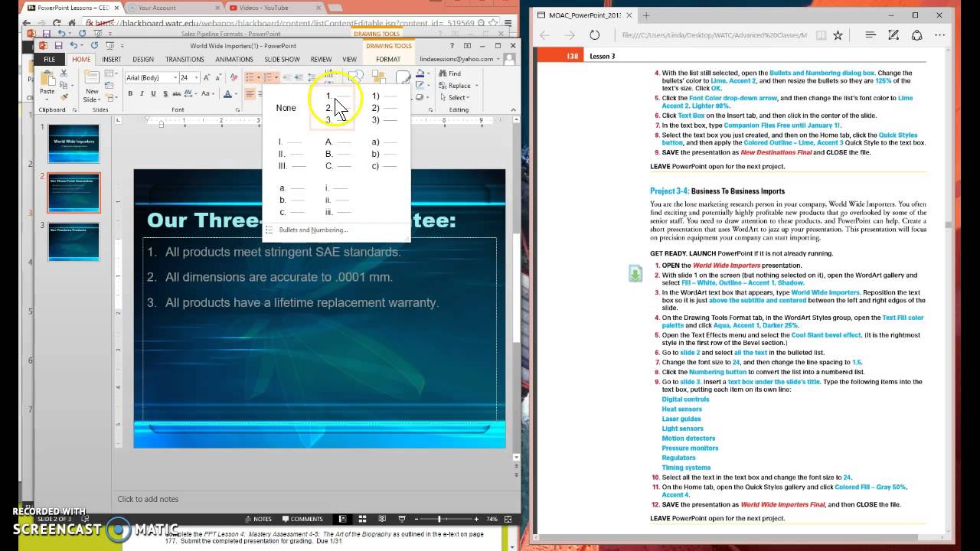Select slide 1 thumbnail World Wide Importers

73,142
